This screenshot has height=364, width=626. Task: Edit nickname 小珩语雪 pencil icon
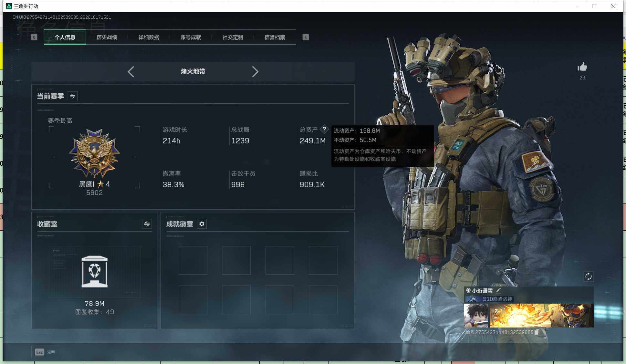pos(498,291)
